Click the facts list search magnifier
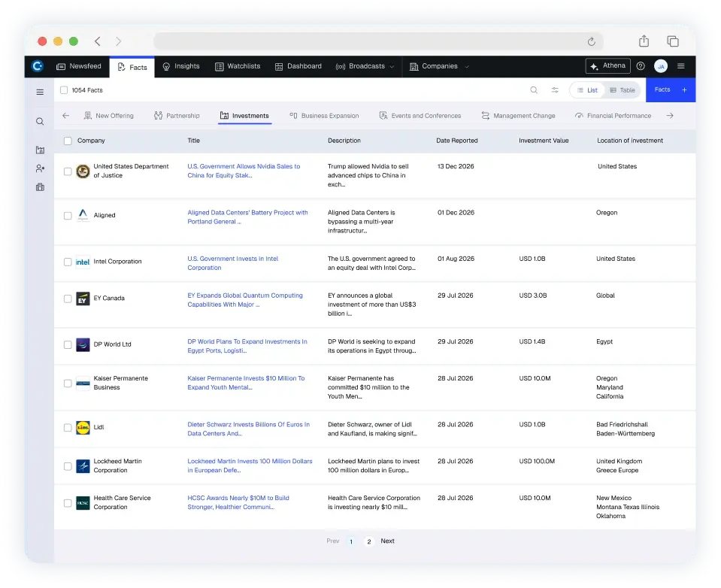Viewport: 721px width, 588px height. (534, 90)
